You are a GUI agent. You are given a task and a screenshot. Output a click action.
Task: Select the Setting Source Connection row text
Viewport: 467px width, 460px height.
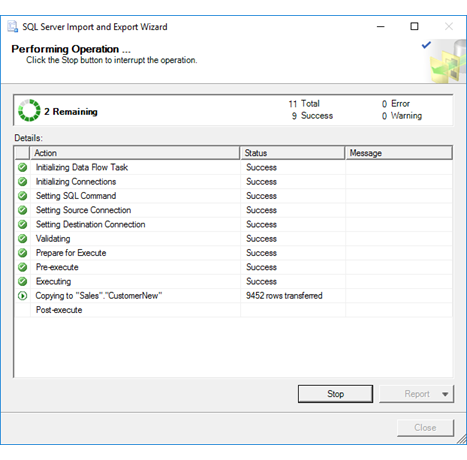click(83, 210)
